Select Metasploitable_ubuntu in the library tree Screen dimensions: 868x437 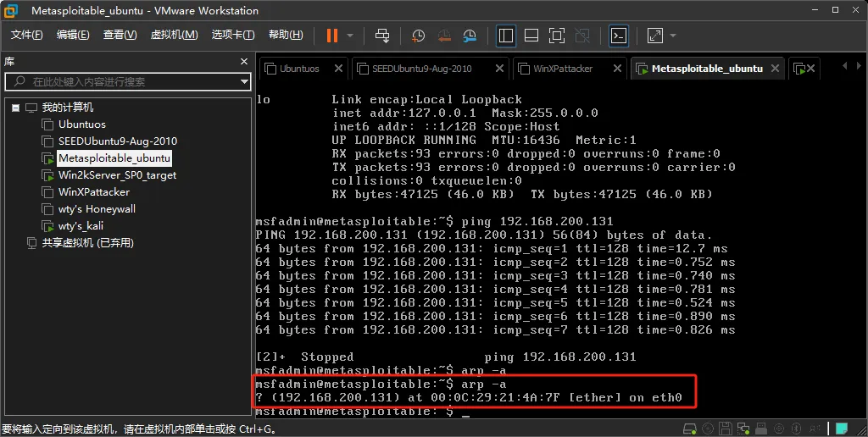114,158
